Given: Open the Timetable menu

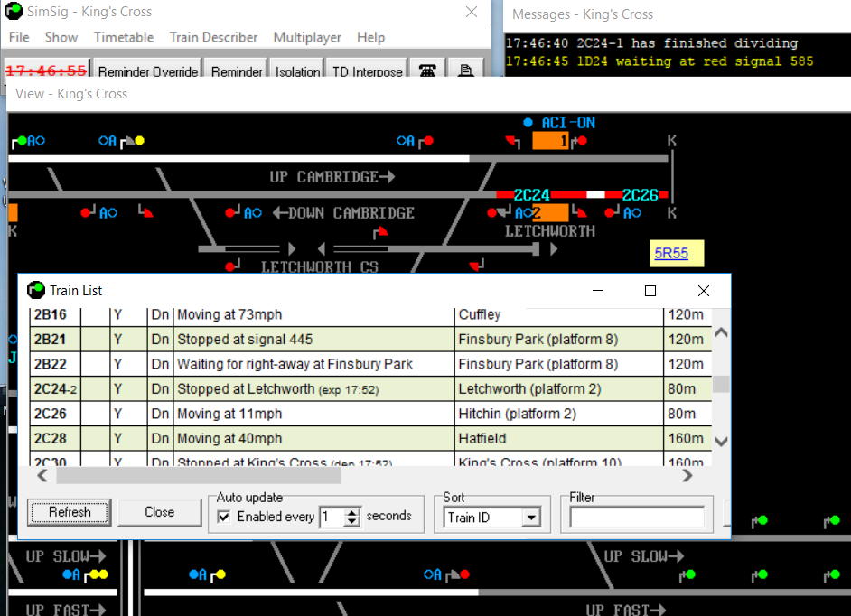Looking at the screenshot, I should (124, 37).
